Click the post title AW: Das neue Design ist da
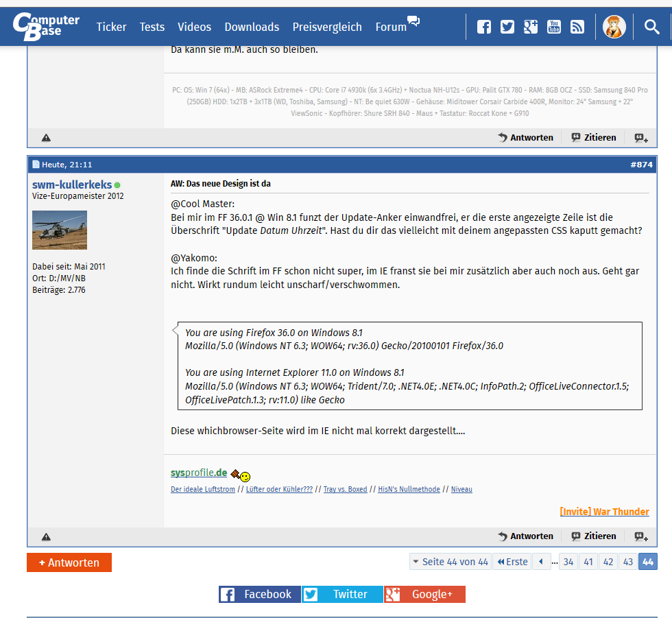The image size is (672, 618). coord(221,184)
